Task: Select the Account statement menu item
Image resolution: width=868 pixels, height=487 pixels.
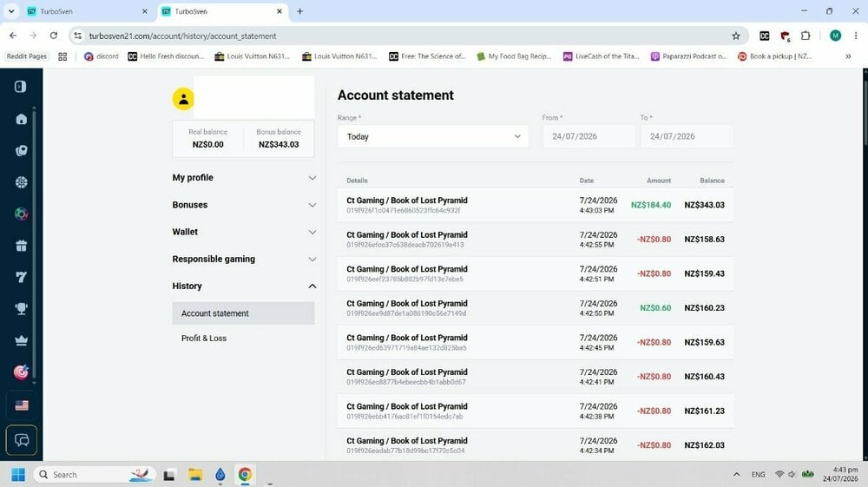Action: pyautogui.click(x=244, y=313)
